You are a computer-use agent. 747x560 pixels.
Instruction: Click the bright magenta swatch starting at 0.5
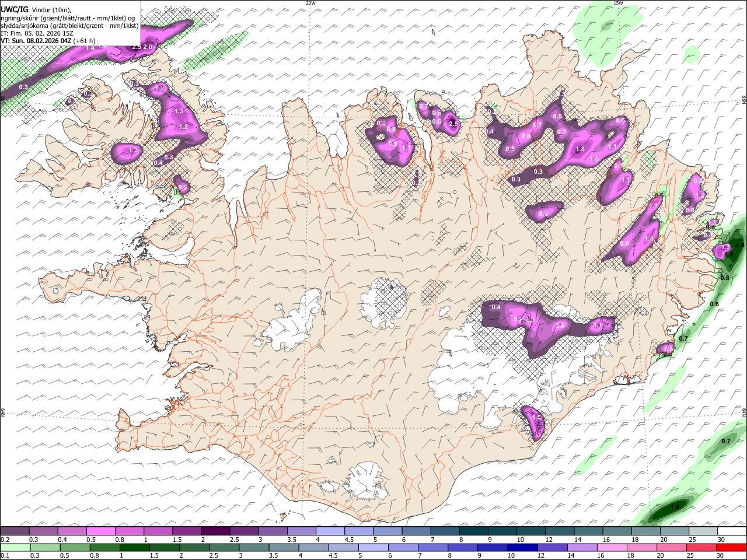pos(101,531)
